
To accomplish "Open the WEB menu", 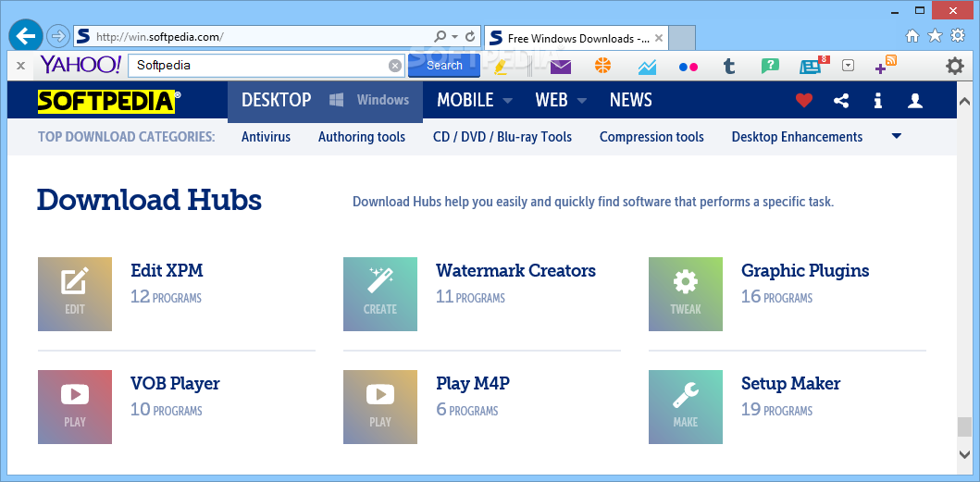I will (x=552, y=100).
